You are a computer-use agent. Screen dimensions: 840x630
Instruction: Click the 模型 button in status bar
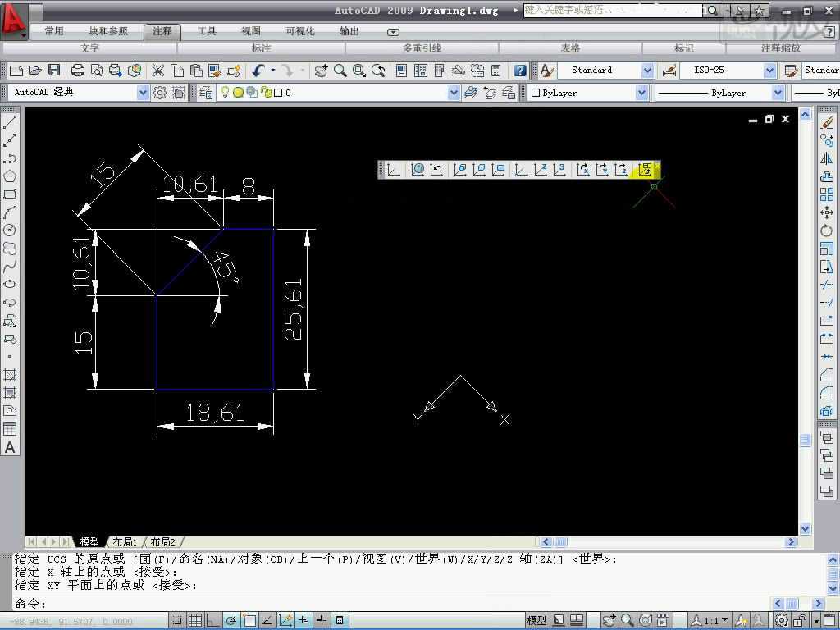point(536,620)
